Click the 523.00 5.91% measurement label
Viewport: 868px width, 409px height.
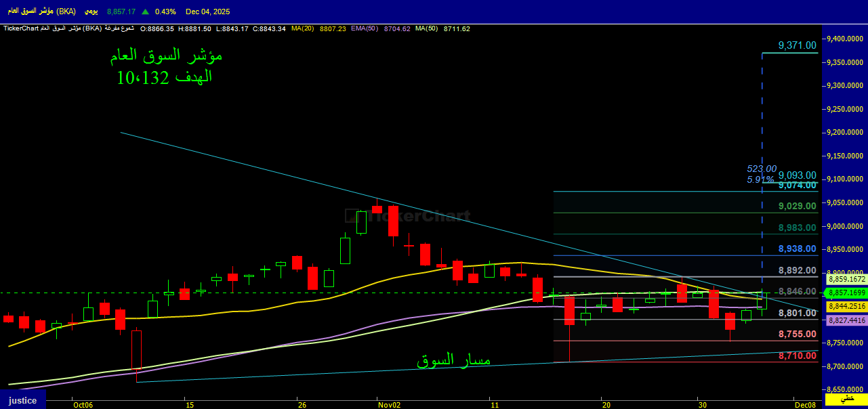click(762, 174)
